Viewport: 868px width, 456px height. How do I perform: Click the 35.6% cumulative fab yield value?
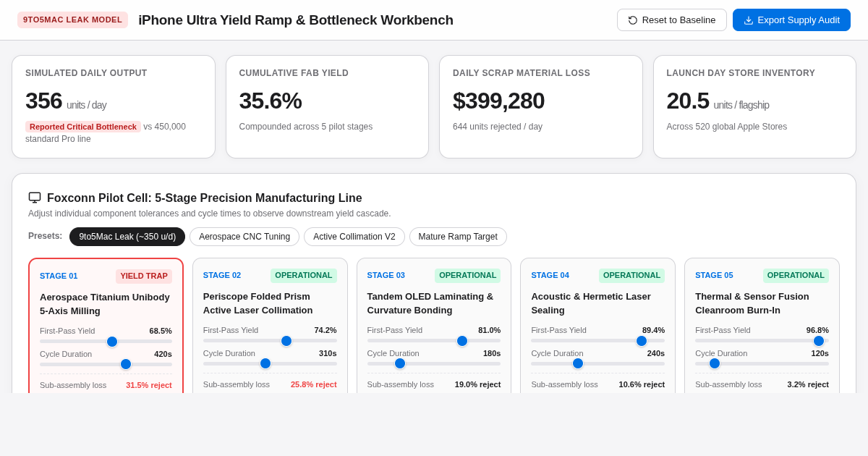(x=271, y=101)
